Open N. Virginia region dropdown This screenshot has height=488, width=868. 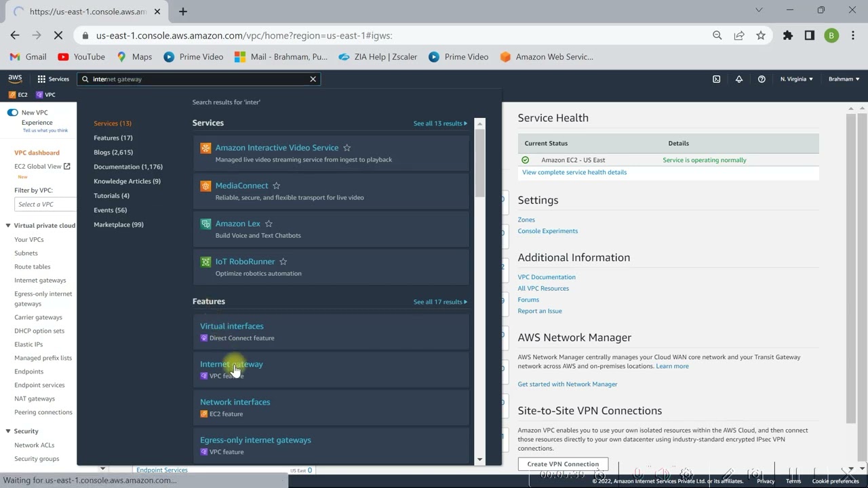pos(797,79)
